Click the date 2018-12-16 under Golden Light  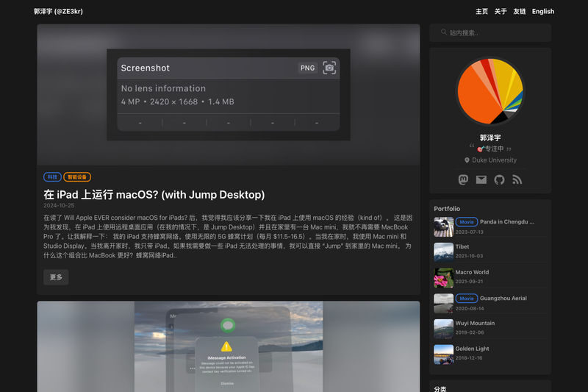pos(469,358)
